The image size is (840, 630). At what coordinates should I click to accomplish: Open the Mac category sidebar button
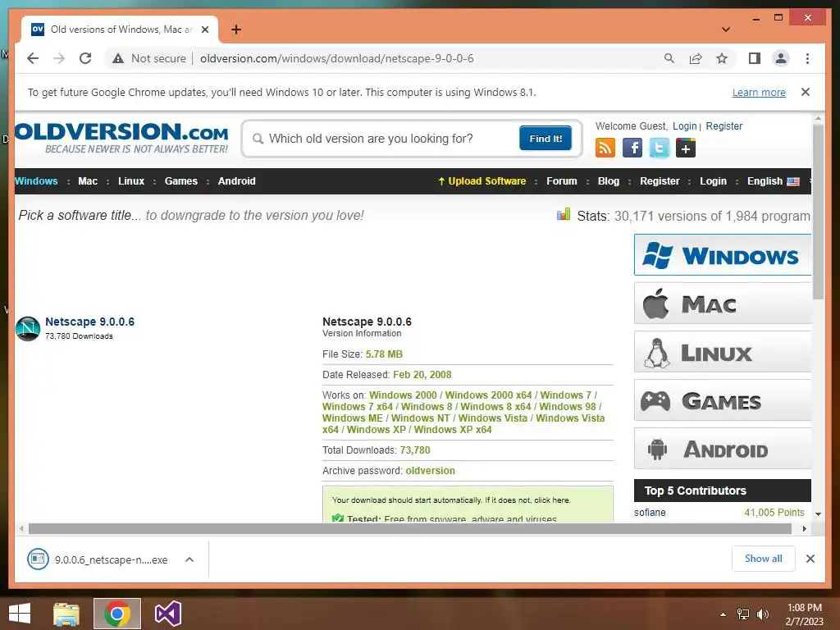[x=723, y=304]
